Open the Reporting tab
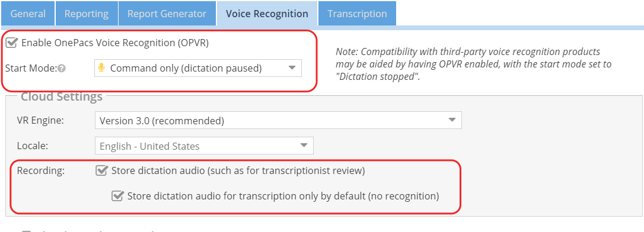Screen dimensions: 644x232 [87, 14]
